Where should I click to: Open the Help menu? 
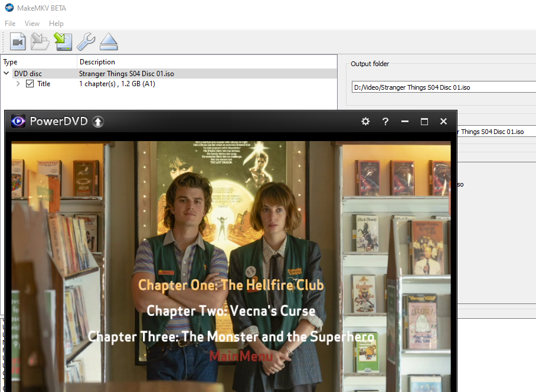click(56, 24)
